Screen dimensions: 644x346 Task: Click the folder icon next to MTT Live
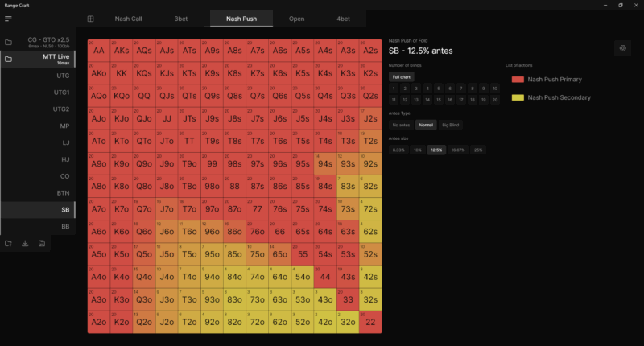click(8, 59)
